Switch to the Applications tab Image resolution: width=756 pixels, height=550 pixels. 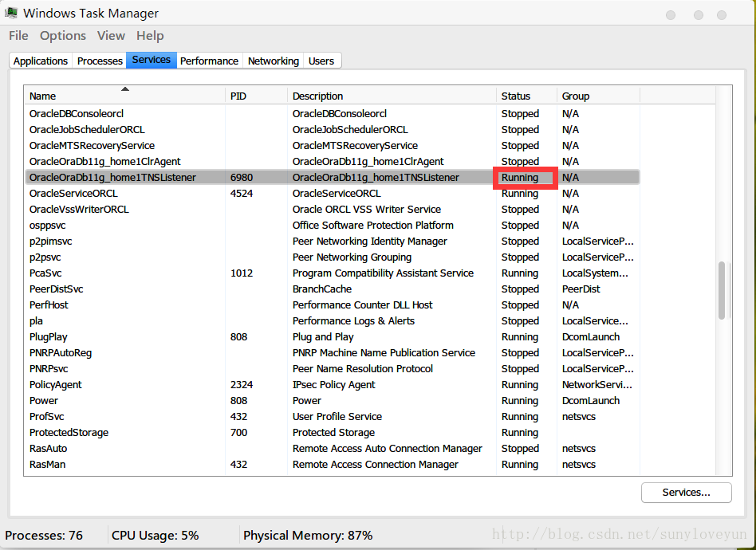point(41,61)
